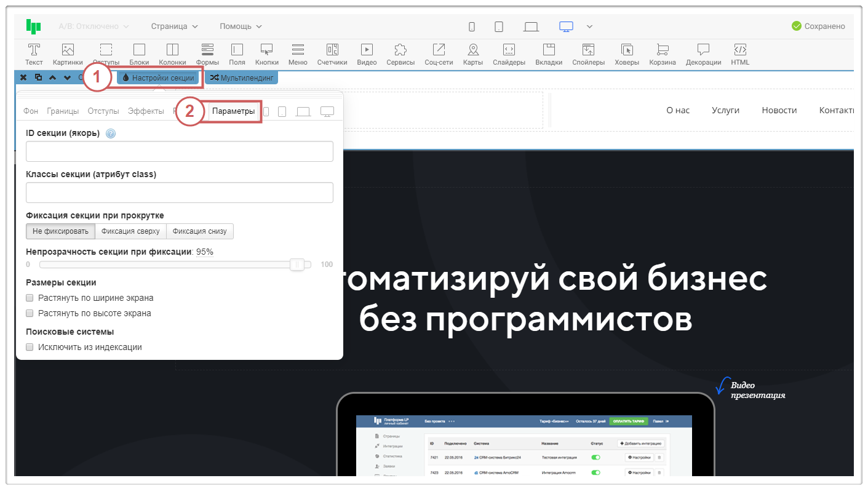Enable 'Растянуть по ширине экрана' checkbox
868x494 pixels.
30,298
